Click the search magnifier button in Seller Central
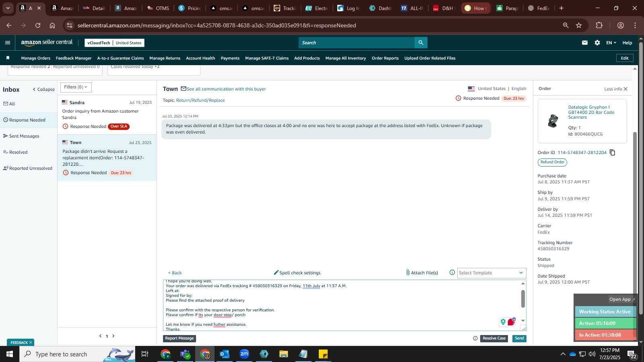 pos(421,43)
